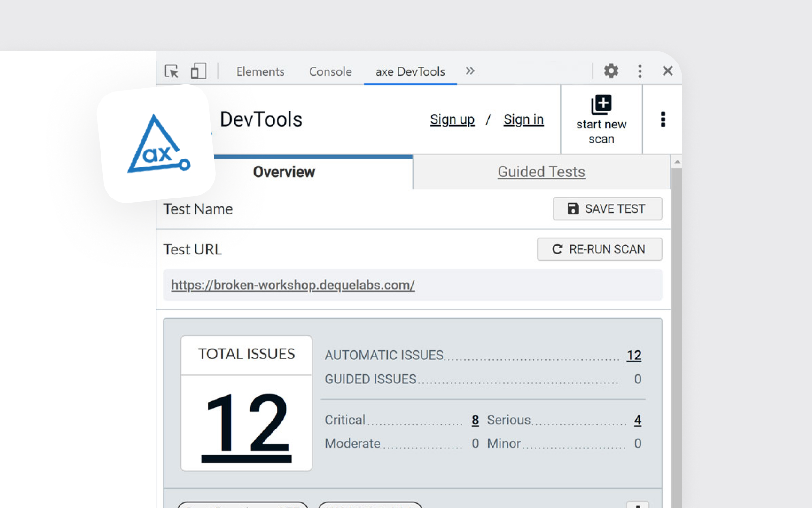Open the Sign in link

point(523,119)
